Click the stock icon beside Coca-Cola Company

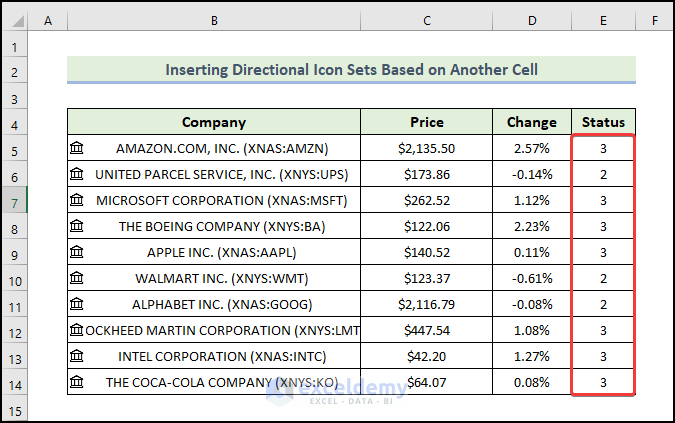77,381
